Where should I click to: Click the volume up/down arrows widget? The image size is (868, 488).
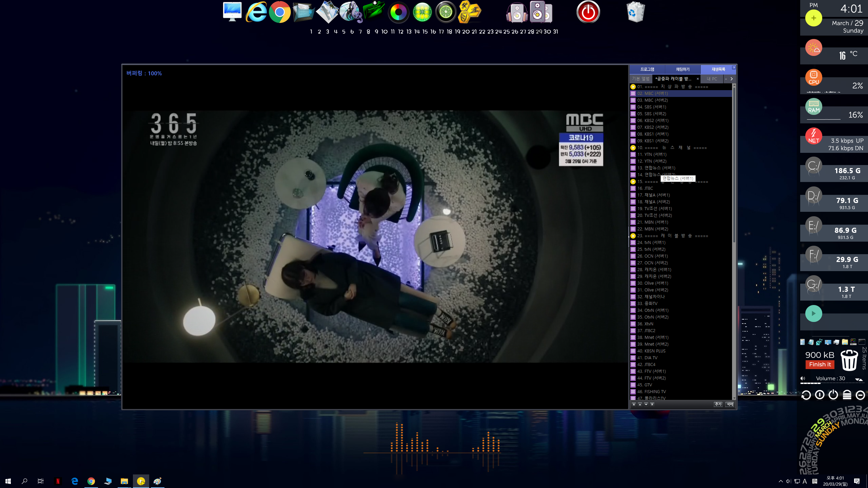[859, 380]
